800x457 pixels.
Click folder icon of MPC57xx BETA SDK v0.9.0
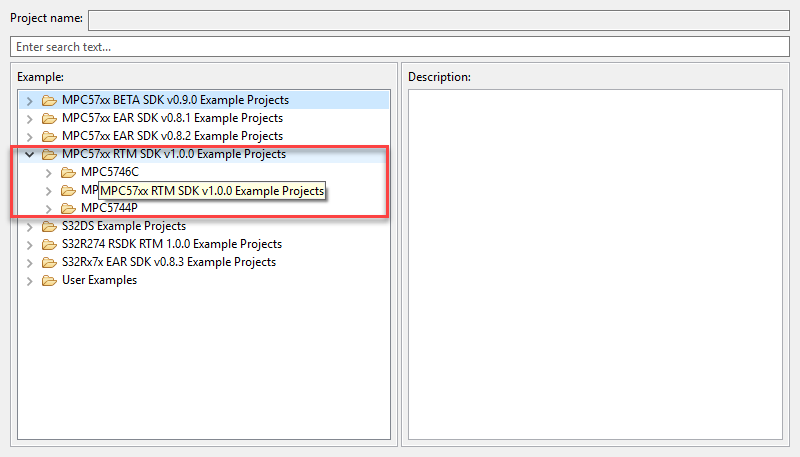49,100
